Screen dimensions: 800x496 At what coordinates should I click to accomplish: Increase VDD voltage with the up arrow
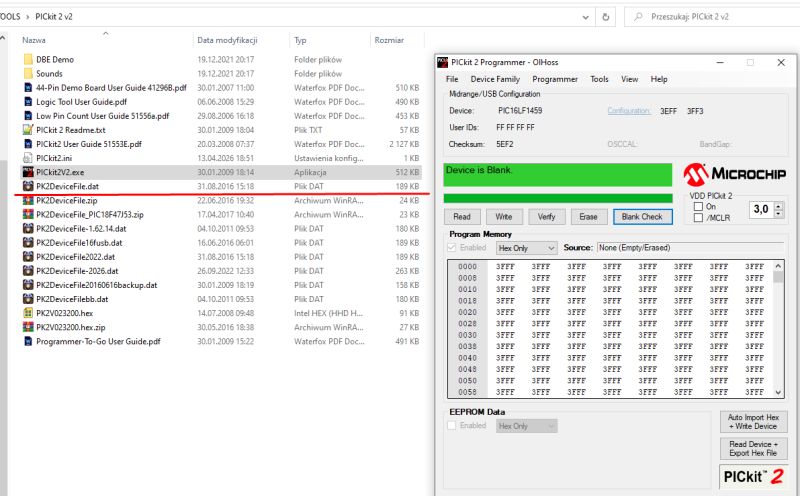(778, 206)
